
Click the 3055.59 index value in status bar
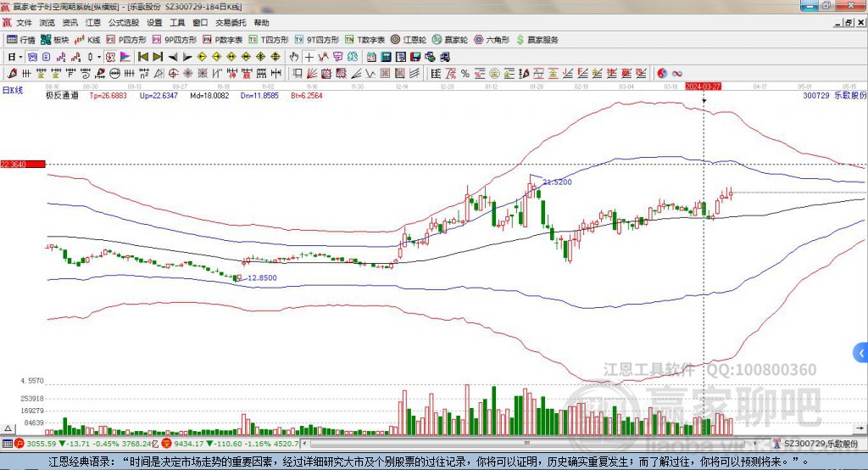[42, 444]
